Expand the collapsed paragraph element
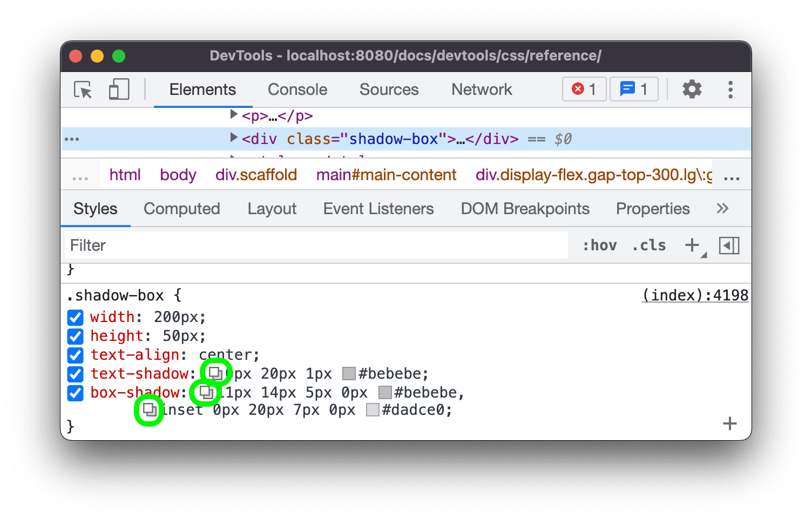Screen dimensions: 812x520 pyautogui.click(x=234, y=115)
